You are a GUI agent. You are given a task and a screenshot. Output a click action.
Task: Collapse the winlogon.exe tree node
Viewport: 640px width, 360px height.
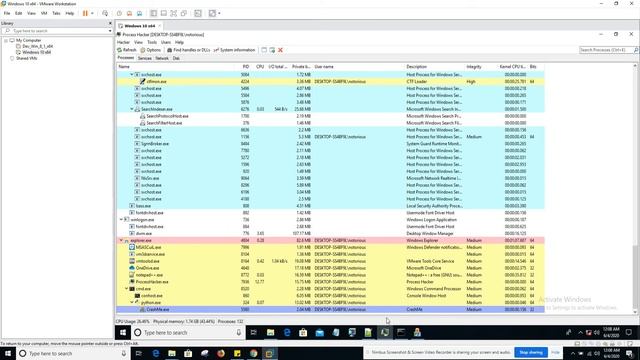[x=121, y=220]
